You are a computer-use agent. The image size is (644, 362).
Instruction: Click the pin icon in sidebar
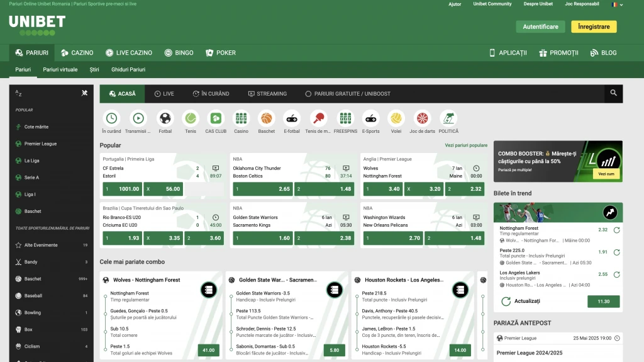[85, 93]
